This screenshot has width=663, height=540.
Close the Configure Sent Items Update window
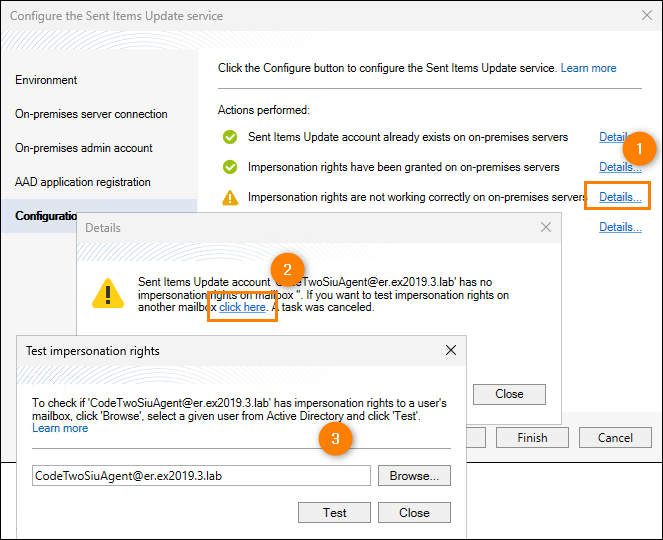pos(644,16)
